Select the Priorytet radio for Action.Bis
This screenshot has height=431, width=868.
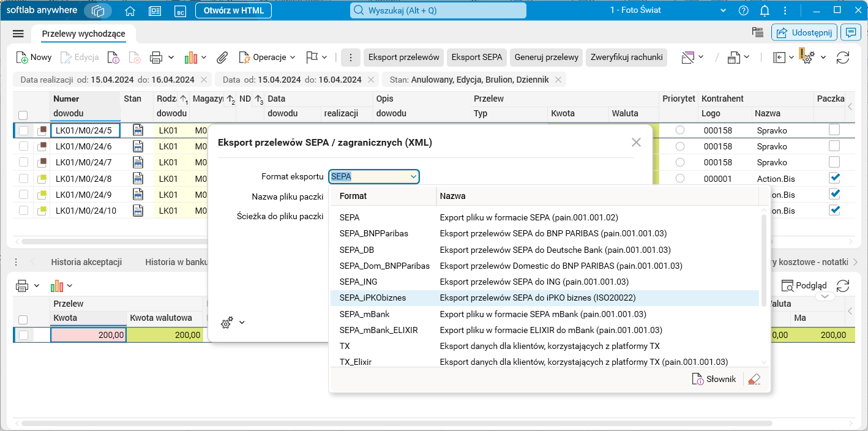click(679, 178)
